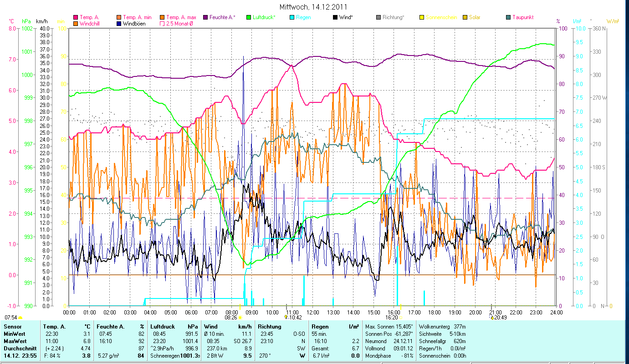629x364 pixels.
Task: Click the sunset icon next to 16:20
Action: coord(401,317)
